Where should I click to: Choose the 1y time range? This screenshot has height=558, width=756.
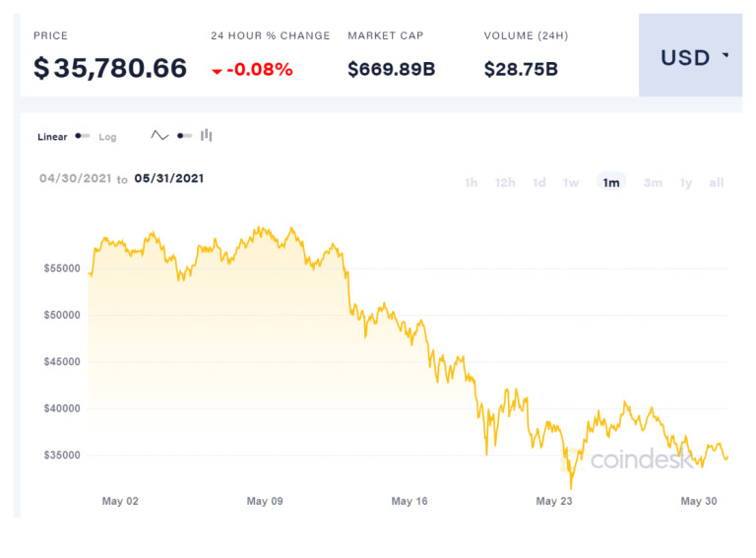(686, 182)
